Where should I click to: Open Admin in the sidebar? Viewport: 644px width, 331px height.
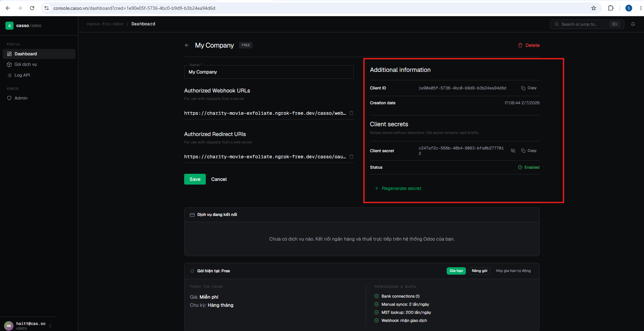tap(39, 98)
